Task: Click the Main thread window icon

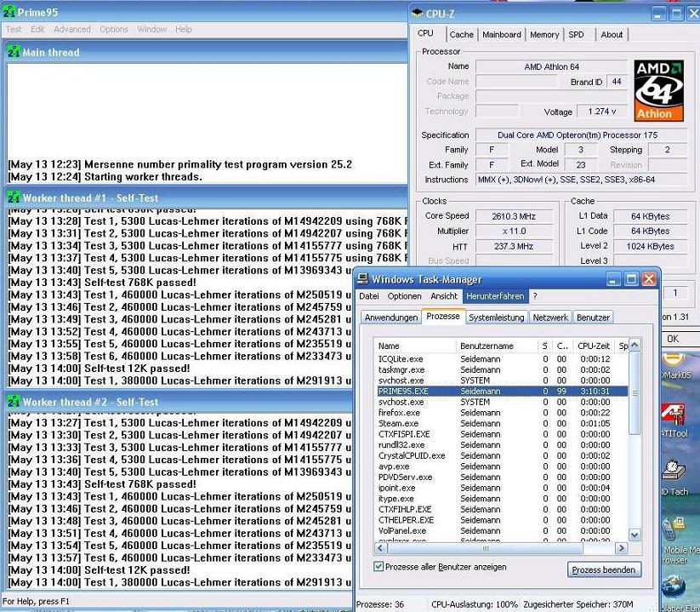Action: click(14, 52)
